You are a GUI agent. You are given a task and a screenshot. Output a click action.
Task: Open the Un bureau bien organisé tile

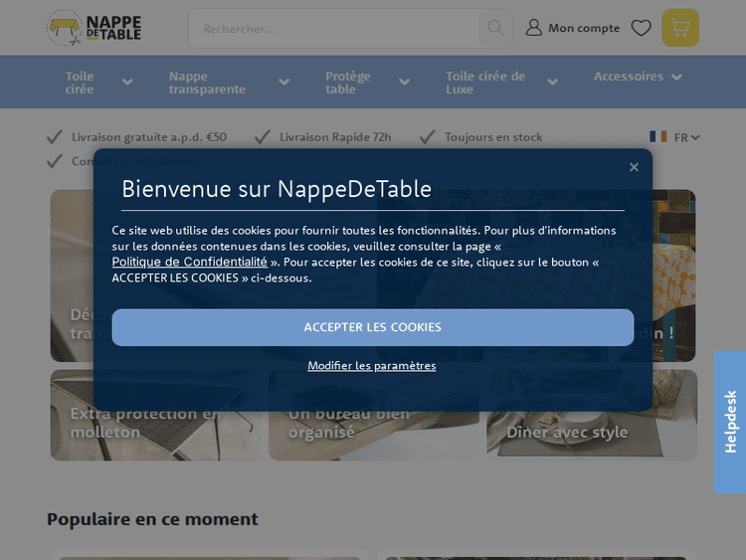[373, 415]
